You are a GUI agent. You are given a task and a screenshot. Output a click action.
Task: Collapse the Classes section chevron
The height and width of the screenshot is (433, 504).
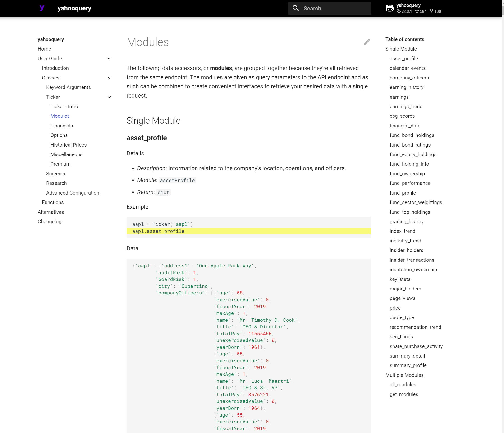[109, 78]
